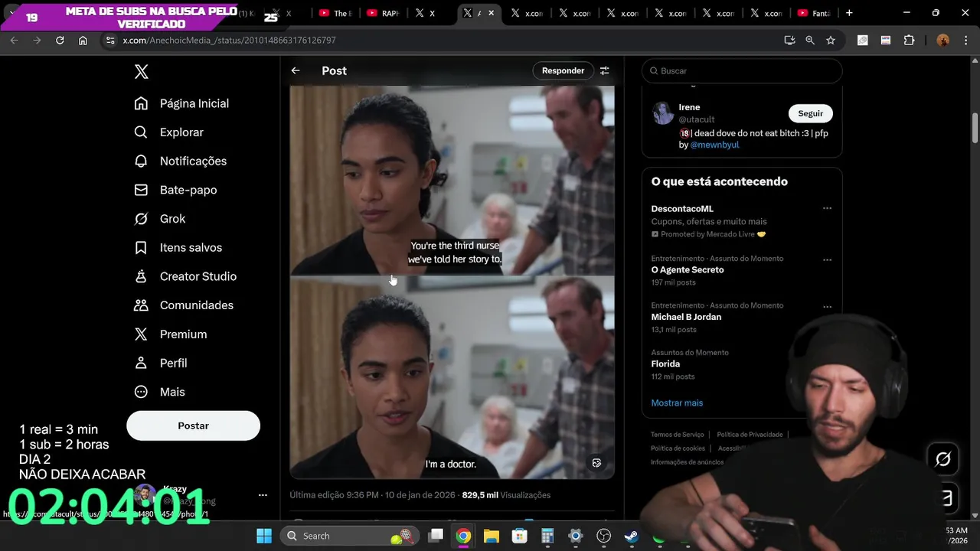The height and width of the screenshot is (551, 980).
Task: Open File Explorer from taskbar
Action: (x=491, y=536)
